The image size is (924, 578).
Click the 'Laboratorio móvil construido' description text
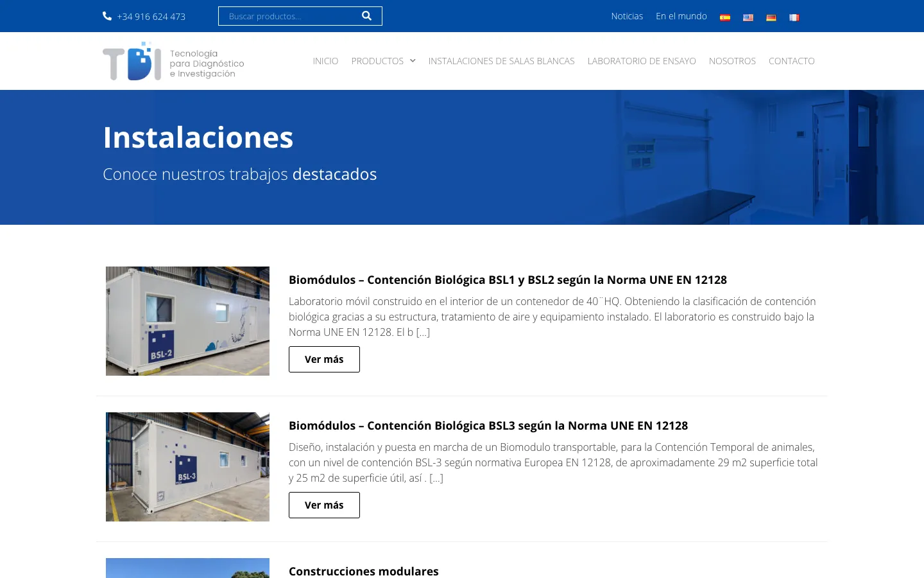pos(552,317)
